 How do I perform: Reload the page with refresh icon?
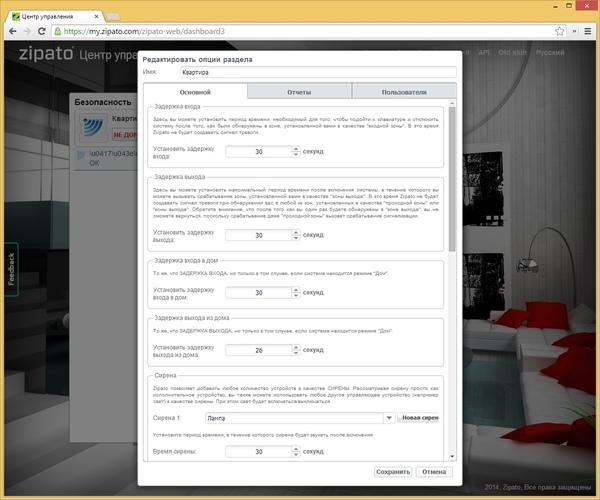coord(41,31)
